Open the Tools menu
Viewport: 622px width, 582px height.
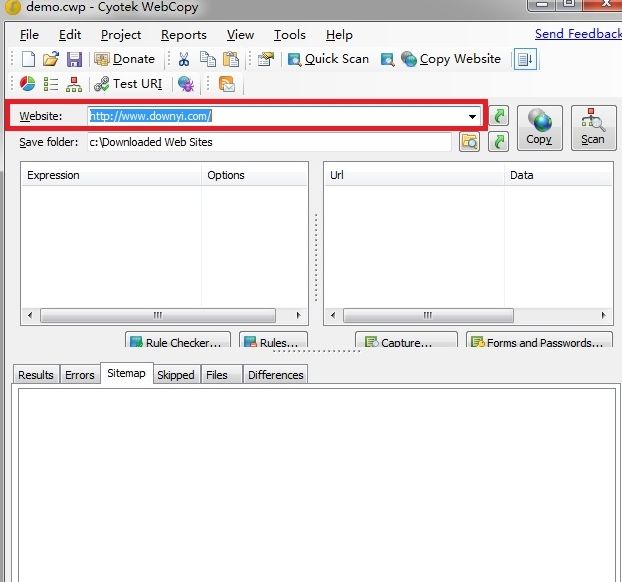(290, 35)
